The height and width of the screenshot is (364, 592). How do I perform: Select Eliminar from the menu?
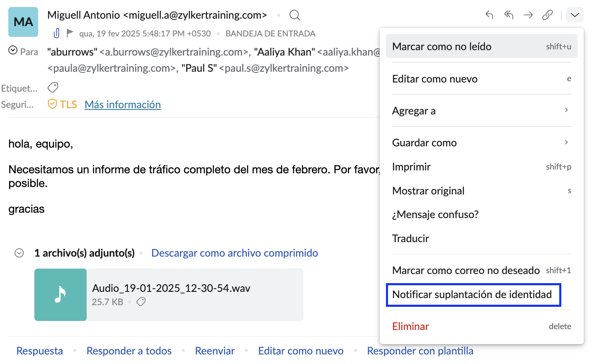point(410,326)
